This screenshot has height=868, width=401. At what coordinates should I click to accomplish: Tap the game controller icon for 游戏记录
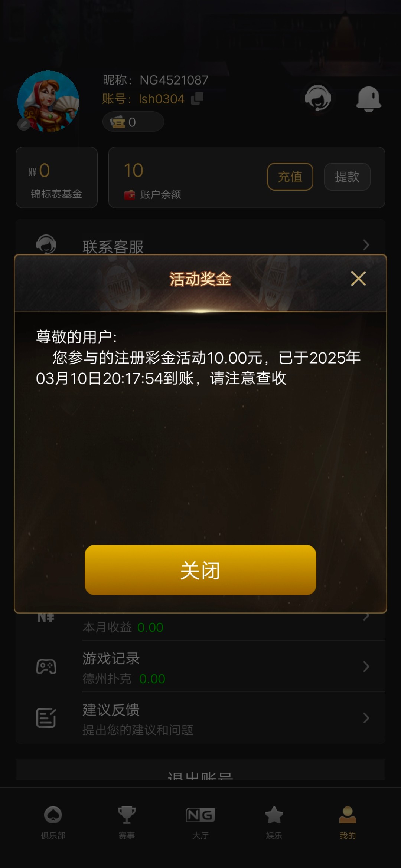pyautogui.click(x=46, y=667)
